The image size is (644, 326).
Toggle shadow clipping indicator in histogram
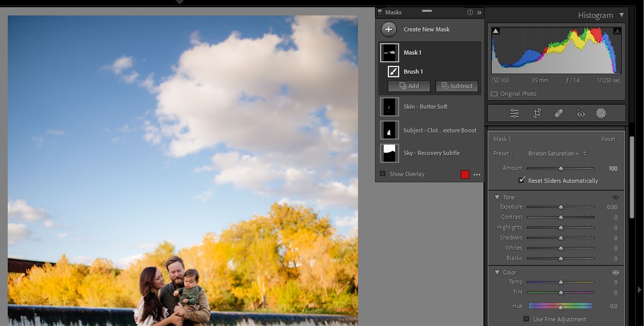(496, 31)
